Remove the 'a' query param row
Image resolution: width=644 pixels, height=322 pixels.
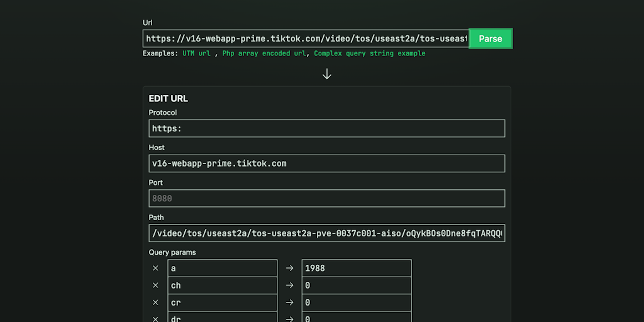click(x=155, y=269)
